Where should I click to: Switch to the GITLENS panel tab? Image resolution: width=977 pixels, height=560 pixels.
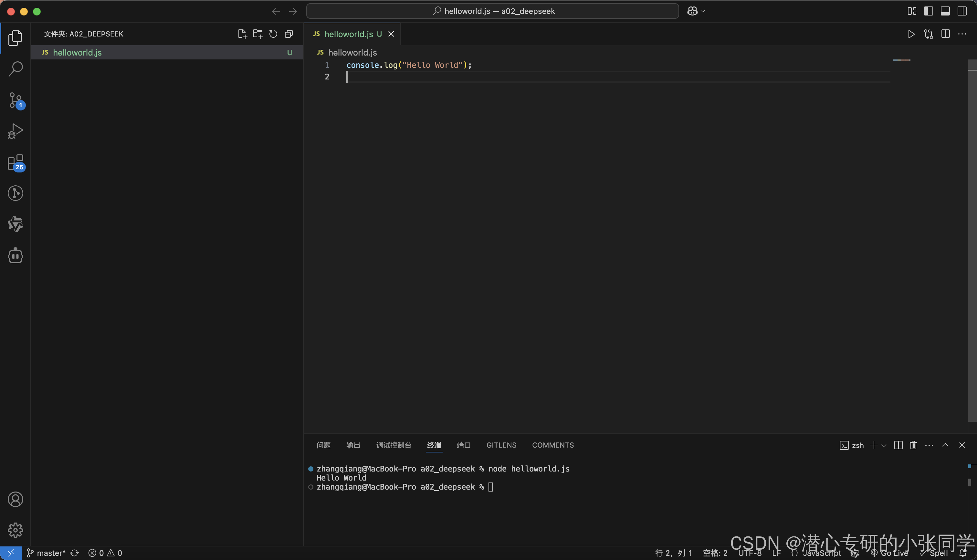pos(501,445)
